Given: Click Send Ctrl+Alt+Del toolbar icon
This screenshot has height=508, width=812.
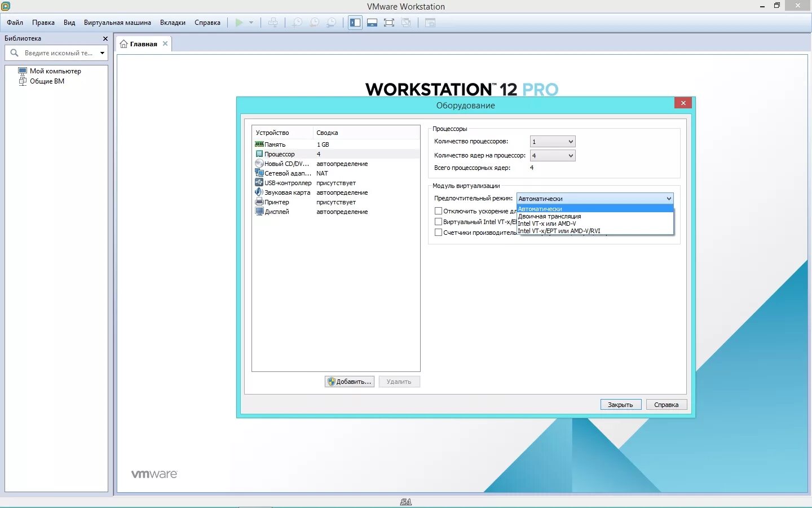Looking at the screenshot, I should pyautogui.click(x=273, y=23).
